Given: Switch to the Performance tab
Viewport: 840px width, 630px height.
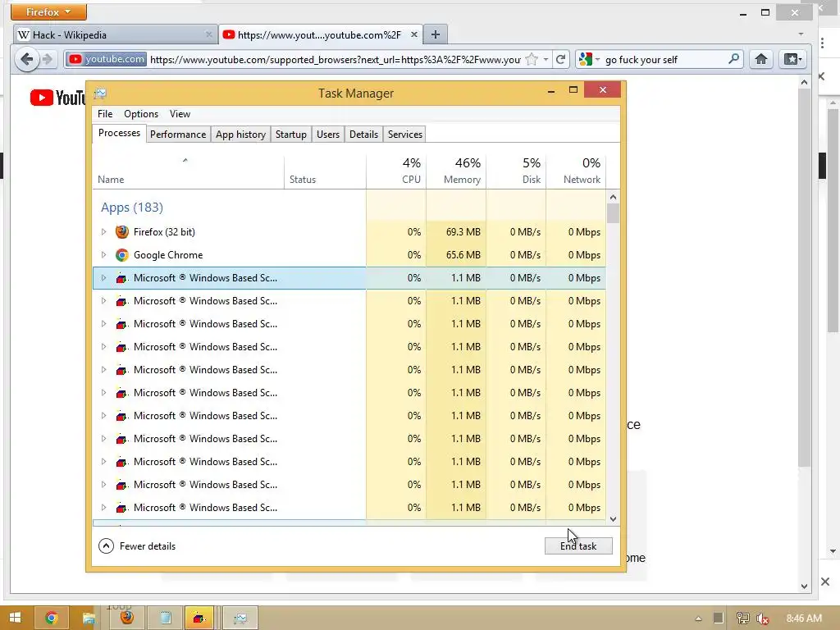Looking at the screenshot, I should click(178, 135).
